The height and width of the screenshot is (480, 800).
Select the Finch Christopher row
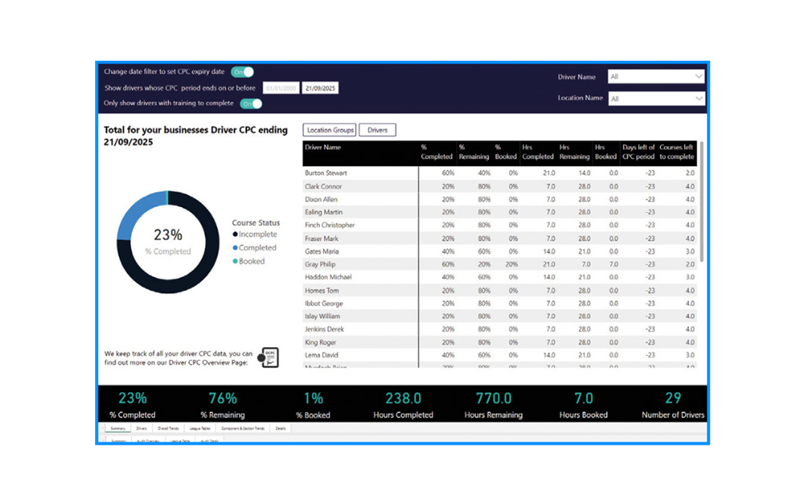click(x=500, y=225)
